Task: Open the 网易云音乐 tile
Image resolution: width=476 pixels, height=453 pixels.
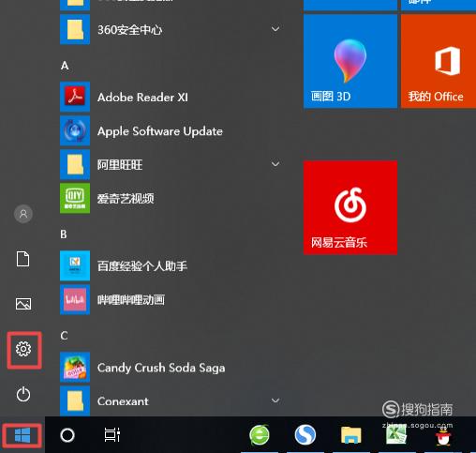Action: (350, 207)
